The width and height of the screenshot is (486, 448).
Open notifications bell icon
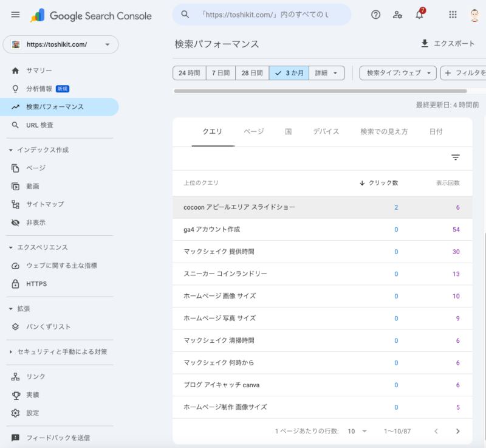click(419, 15)
